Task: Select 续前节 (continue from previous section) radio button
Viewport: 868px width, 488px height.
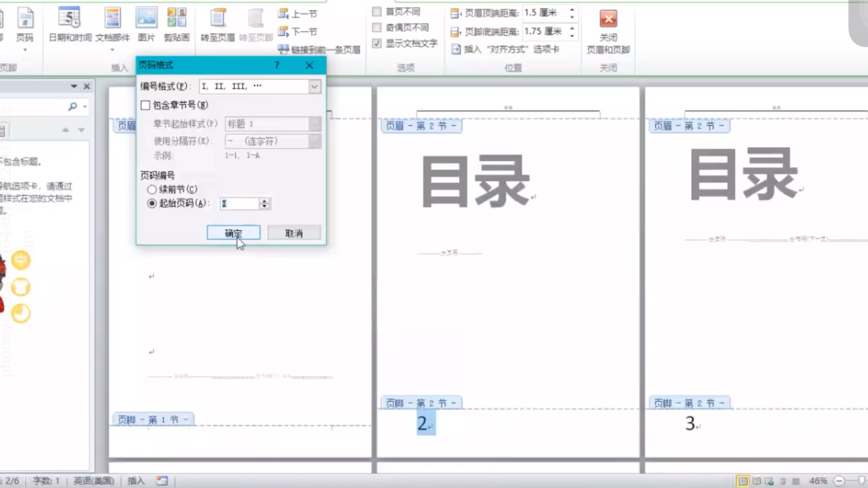Action: click(151, 189)
